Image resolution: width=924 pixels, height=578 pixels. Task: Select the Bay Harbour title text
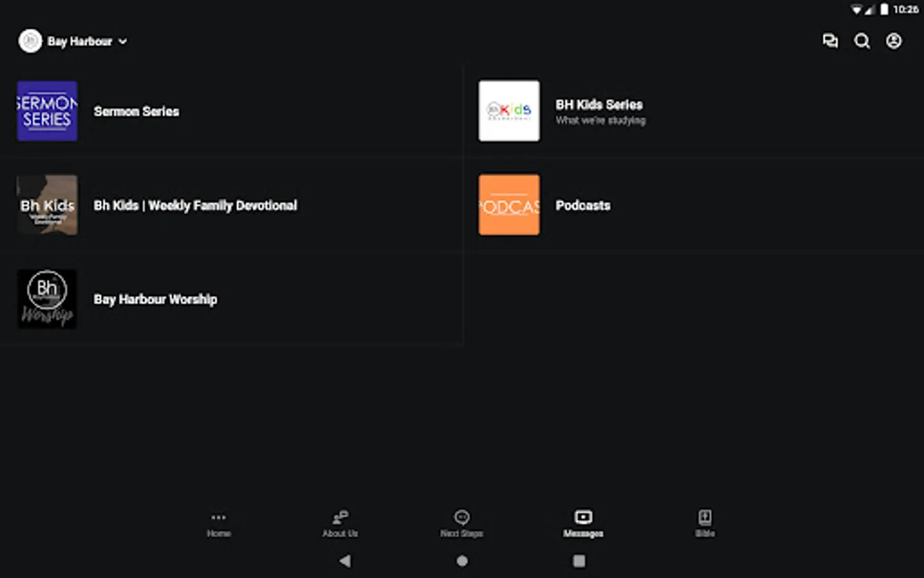pyautogui.click(x=80, y=41)
